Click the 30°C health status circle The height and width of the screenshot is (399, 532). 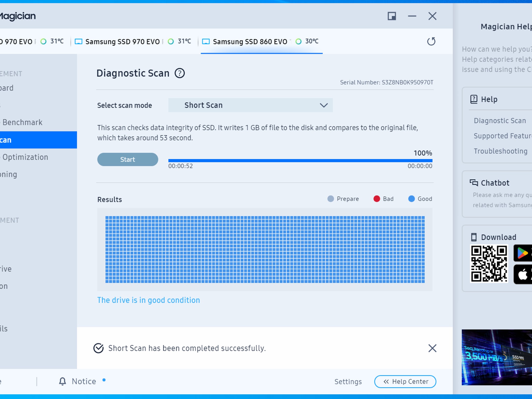pos(299,42)
